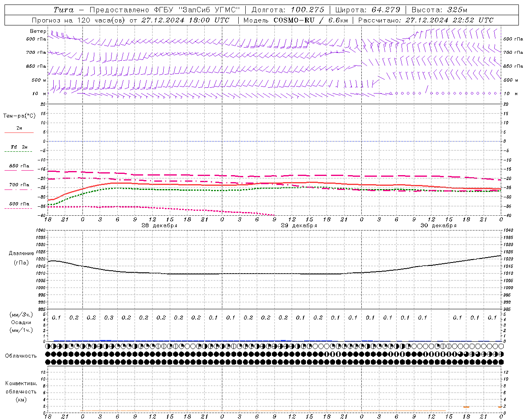Click the "Облачность" cloud cover label
525x420 pixels.
(21, 356)
